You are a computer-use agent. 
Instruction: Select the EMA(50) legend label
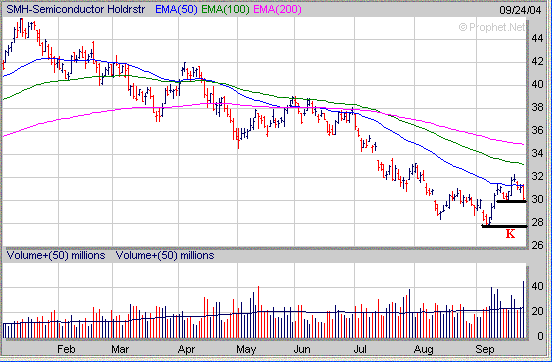pyautogui.click(x=176, y=10)
